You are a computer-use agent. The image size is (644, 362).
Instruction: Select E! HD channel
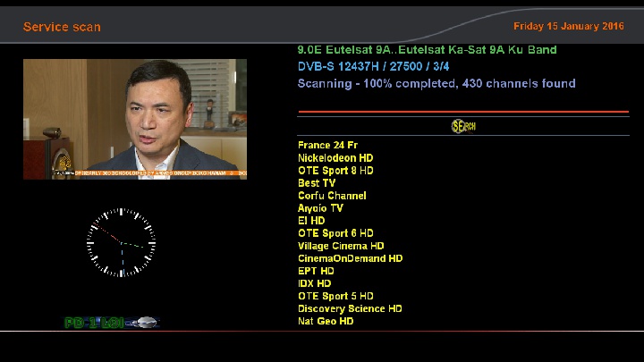tap(311, 221)
